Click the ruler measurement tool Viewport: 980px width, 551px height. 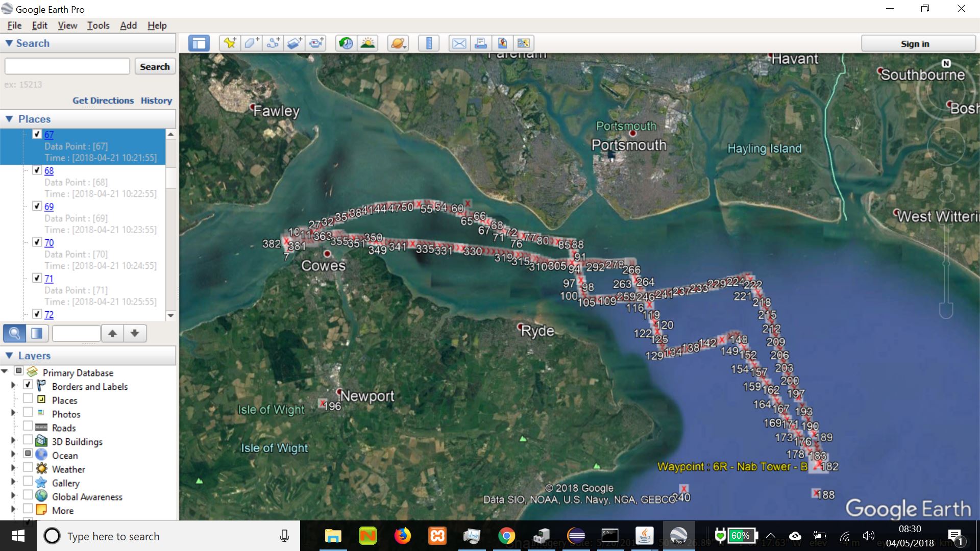click(x=429, y=43)
